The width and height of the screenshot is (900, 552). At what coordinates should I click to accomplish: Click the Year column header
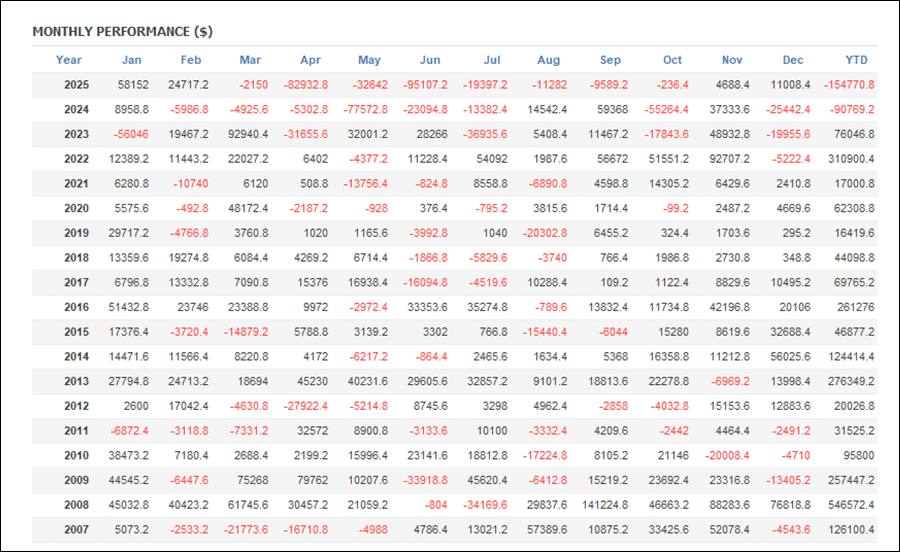[x=69, y=60]
